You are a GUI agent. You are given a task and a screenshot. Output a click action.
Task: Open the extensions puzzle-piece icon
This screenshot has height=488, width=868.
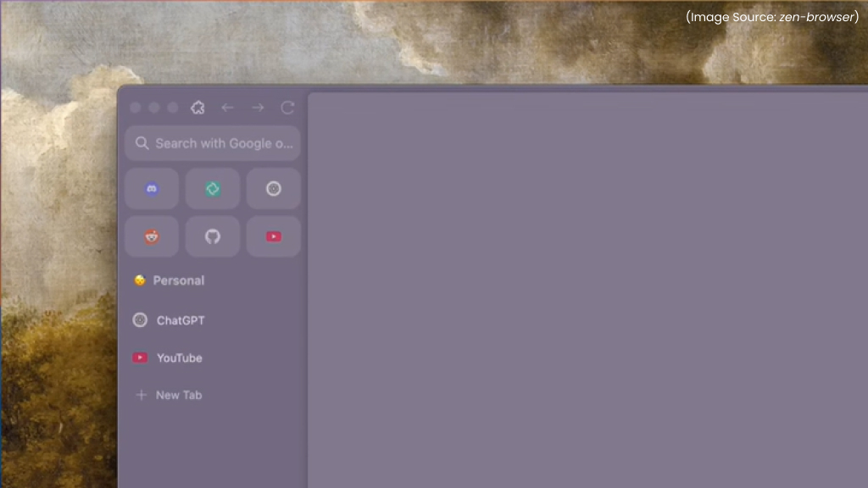coord(198,108)
